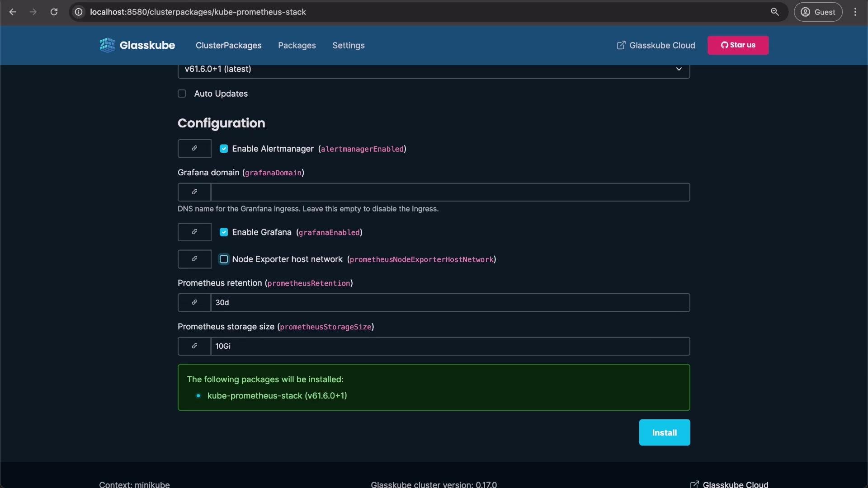Click the prometheusStorageSize code label

[325, 327]
